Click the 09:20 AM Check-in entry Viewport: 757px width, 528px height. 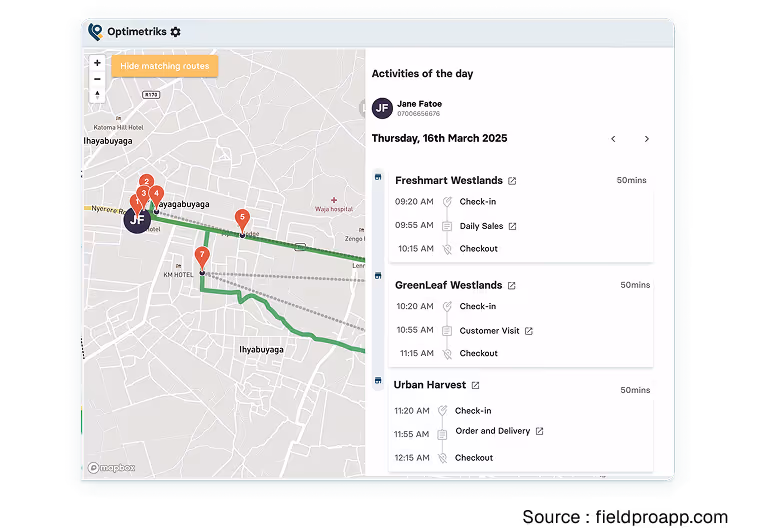coord(446,202)
